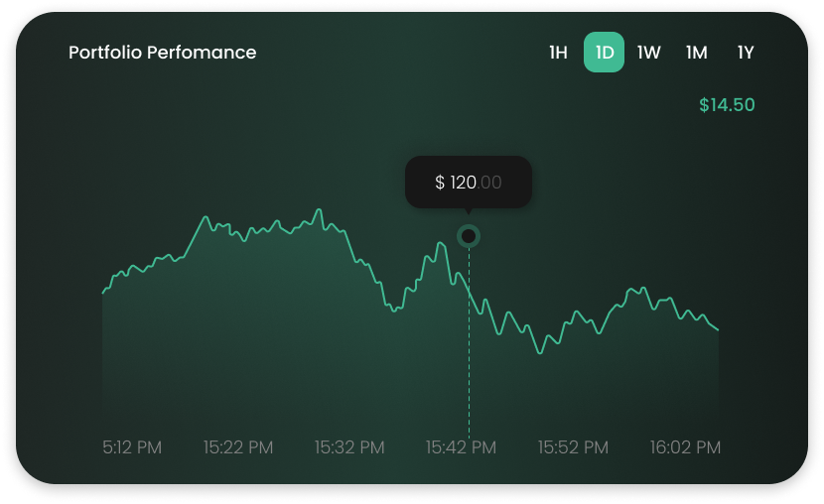Click the highest peak of the chart line
The height and width of the screenshot is (504, 824).
tap(319, 209)
